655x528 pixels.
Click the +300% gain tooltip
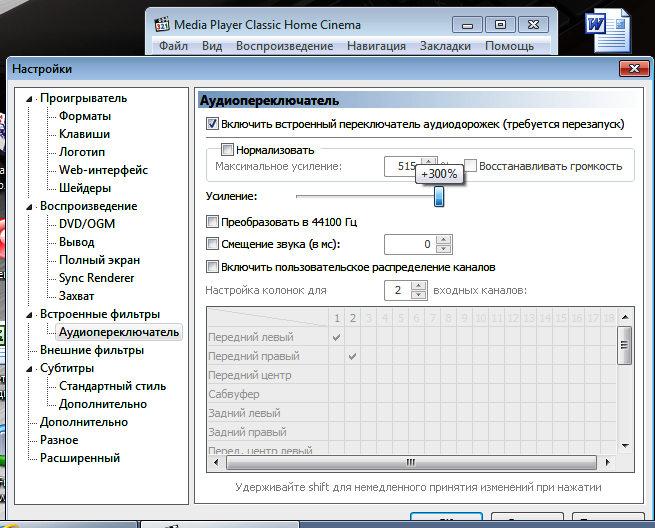click(439, 173)
